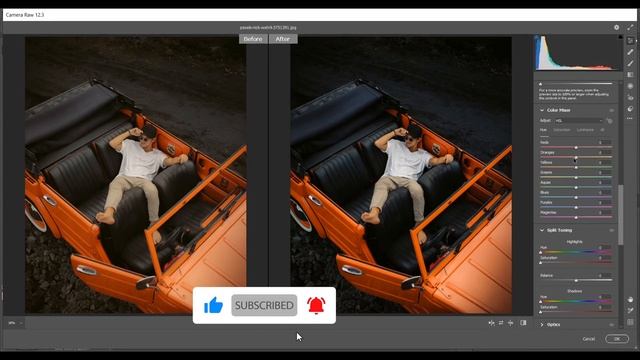
Task: Click the Magentas hue slider handle
Action: click(576, 218)
